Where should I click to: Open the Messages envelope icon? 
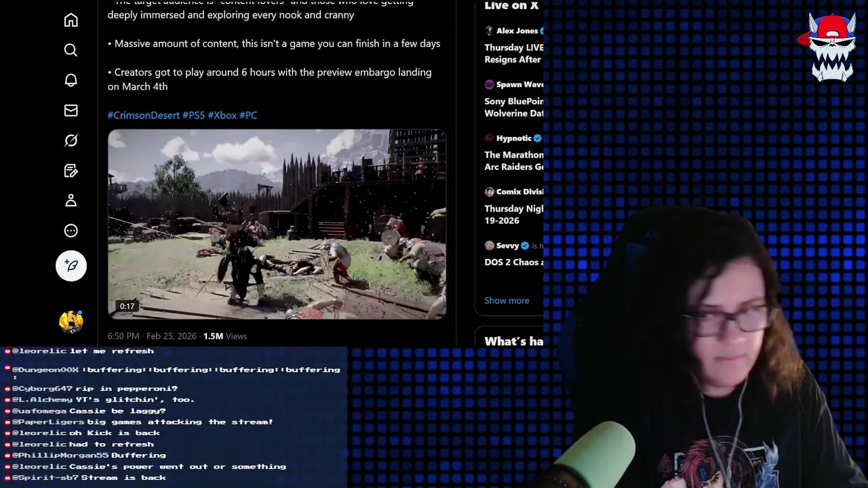point(71,110)
